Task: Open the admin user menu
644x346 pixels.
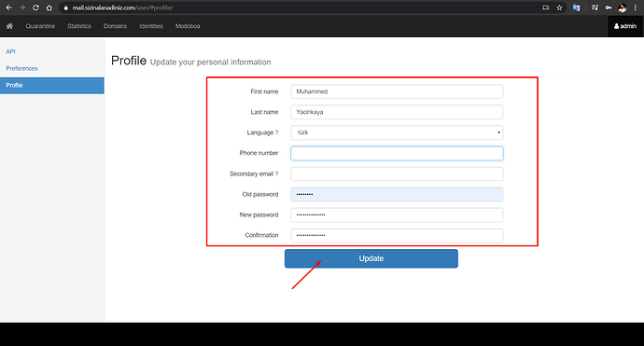Action: click(625, 26)
